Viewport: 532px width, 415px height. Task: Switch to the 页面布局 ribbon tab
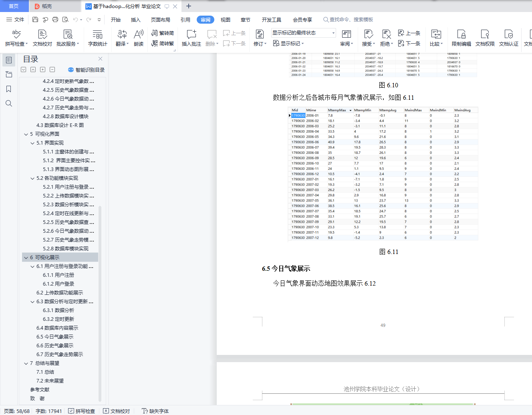click(161, 20)
